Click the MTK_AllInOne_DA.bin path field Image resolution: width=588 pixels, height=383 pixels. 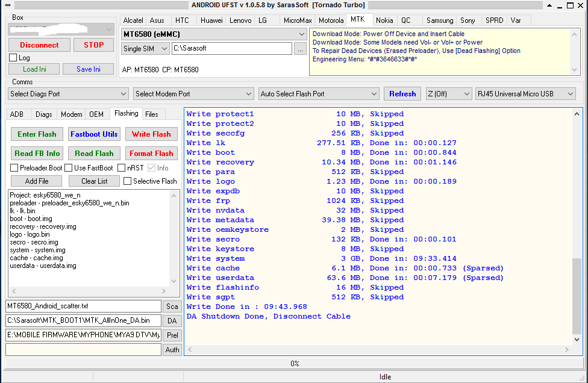(83, 321)
